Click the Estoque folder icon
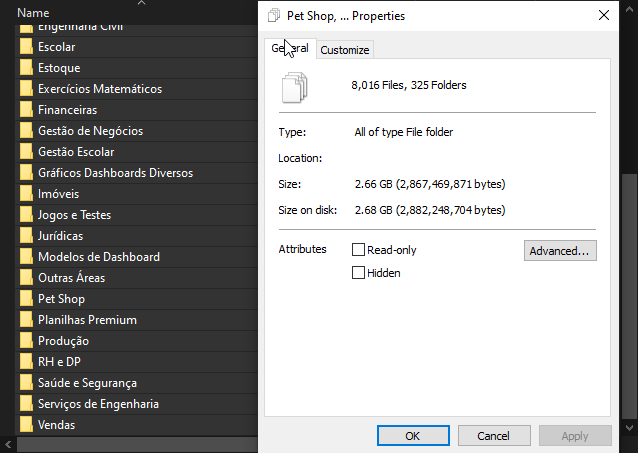The image size is (638, 453). point(26,68)
